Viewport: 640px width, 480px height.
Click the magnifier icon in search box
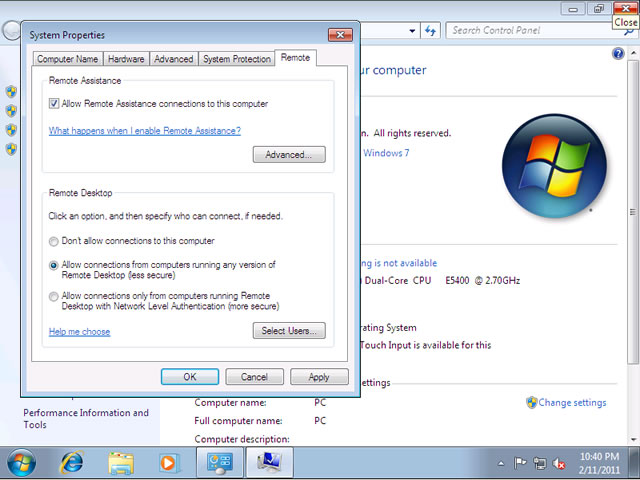tap(629, 31)
